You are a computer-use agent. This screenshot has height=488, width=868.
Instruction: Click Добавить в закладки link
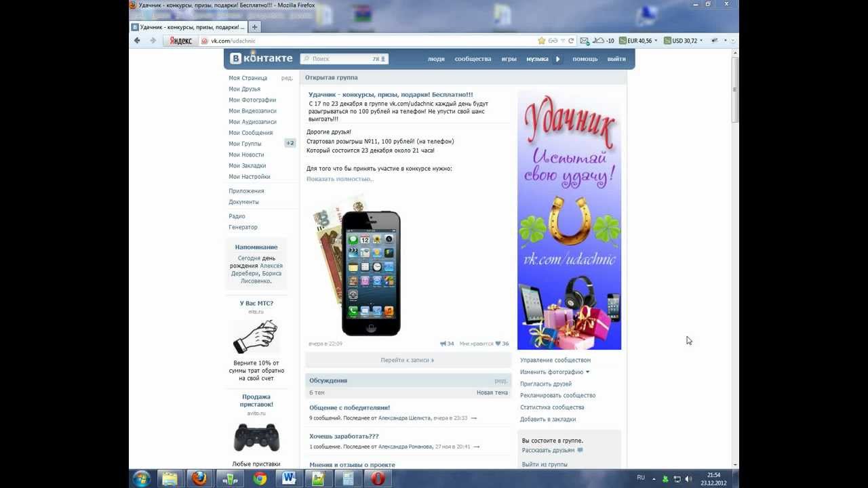[x=548, y=419]
